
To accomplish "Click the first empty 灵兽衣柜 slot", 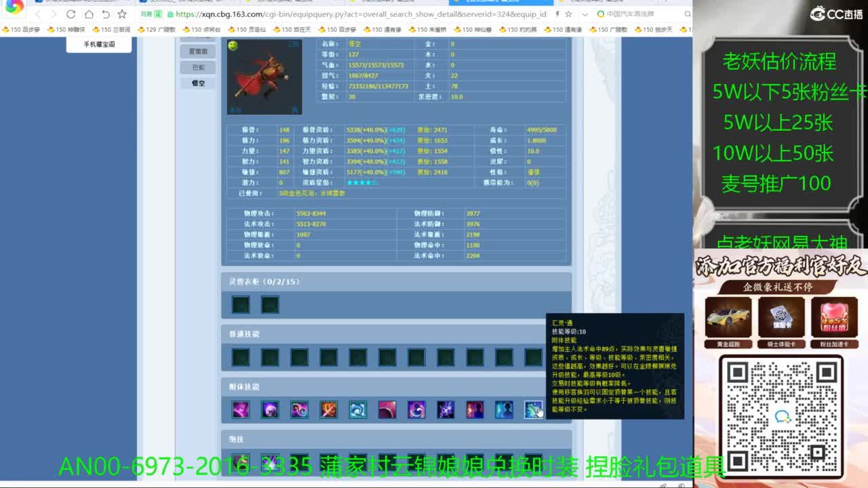I will (241, 304).
